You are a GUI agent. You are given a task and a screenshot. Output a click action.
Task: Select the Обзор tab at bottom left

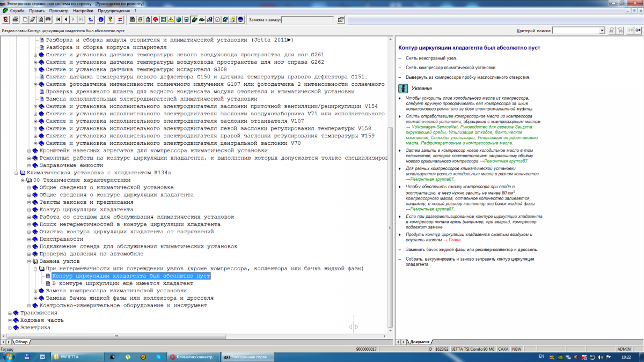pyautogui.click(x=21, y=342)
